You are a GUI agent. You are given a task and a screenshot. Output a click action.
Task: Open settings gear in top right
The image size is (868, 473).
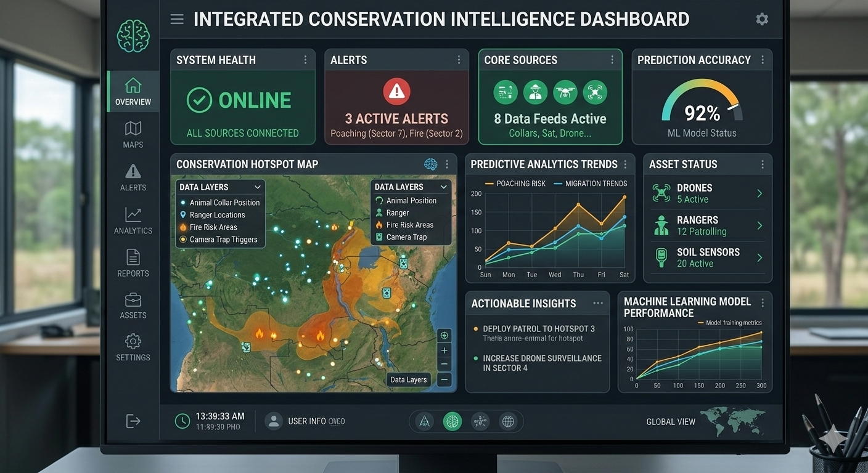pos(762,19)
